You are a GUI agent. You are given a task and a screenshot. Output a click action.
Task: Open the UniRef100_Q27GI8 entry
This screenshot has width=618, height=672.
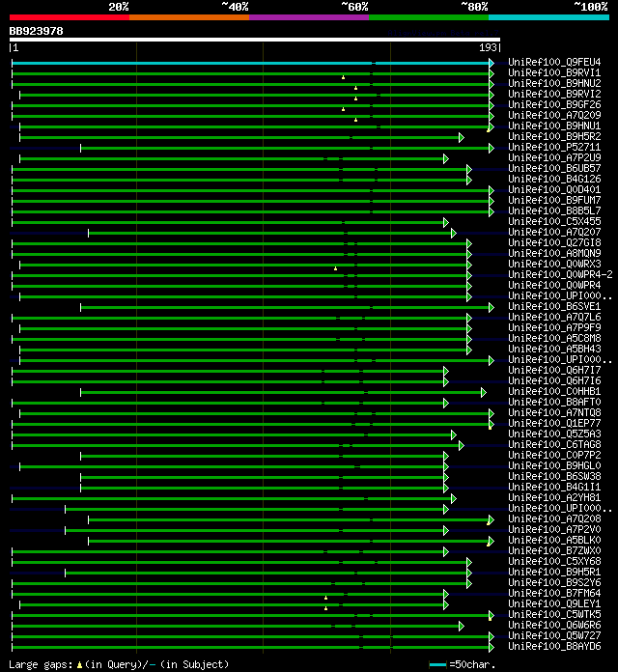point(554,242)
